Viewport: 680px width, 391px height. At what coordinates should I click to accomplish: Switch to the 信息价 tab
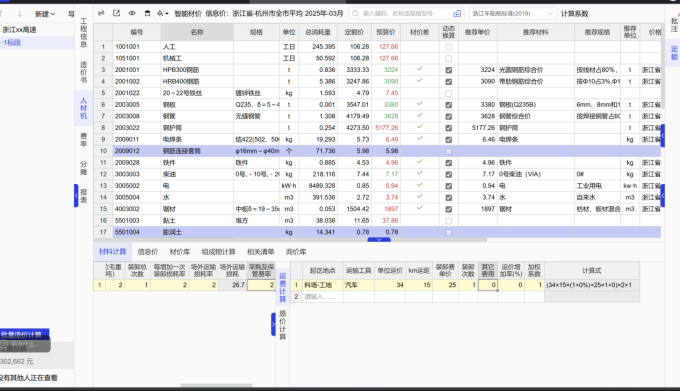click(147, 252)
